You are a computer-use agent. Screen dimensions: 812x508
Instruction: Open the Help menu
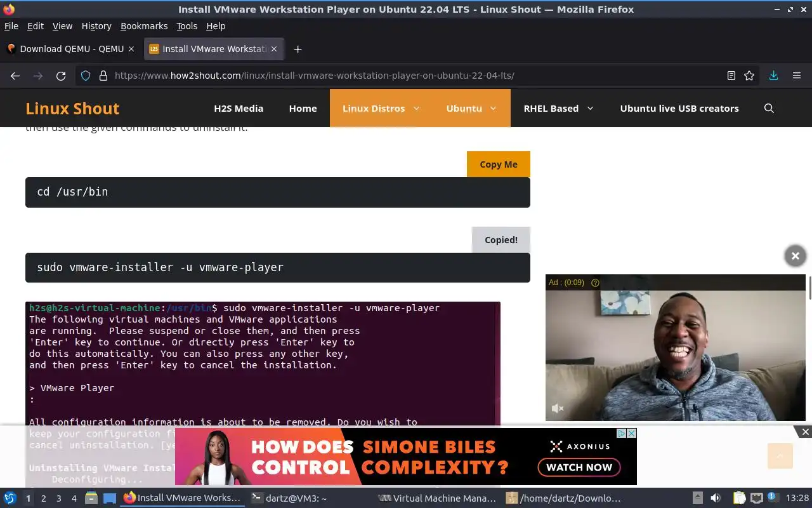(x=216, y=26)
